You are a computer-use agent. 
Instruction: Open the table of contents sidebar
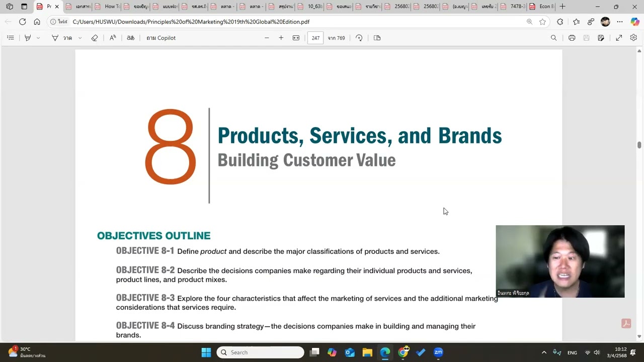click(10, 38)
